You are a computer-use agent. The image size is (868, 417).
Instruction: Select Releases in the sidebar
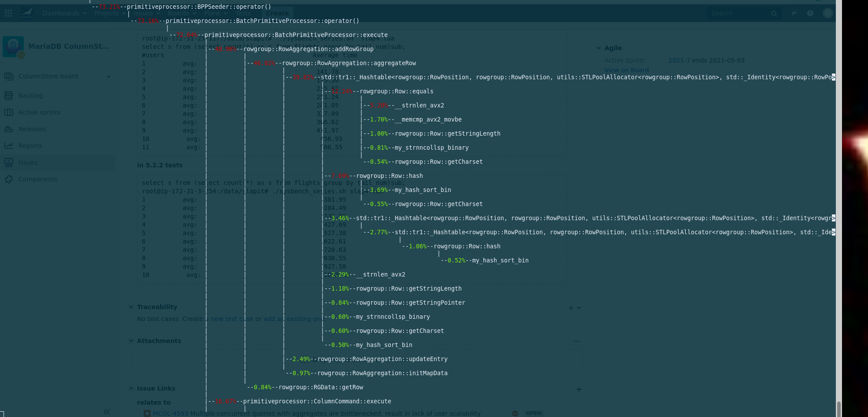pos(32,129)
